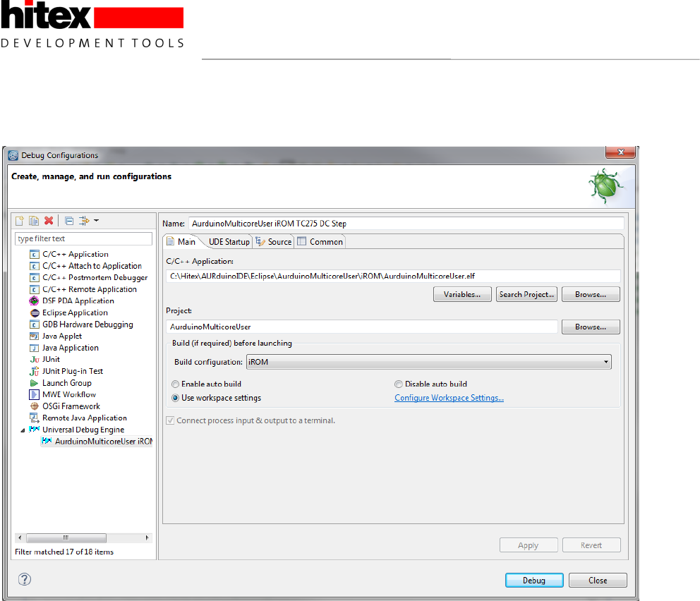This screenshot has height=601, width=700.
Task: Click the Project name field
Action: coord(361,327)
